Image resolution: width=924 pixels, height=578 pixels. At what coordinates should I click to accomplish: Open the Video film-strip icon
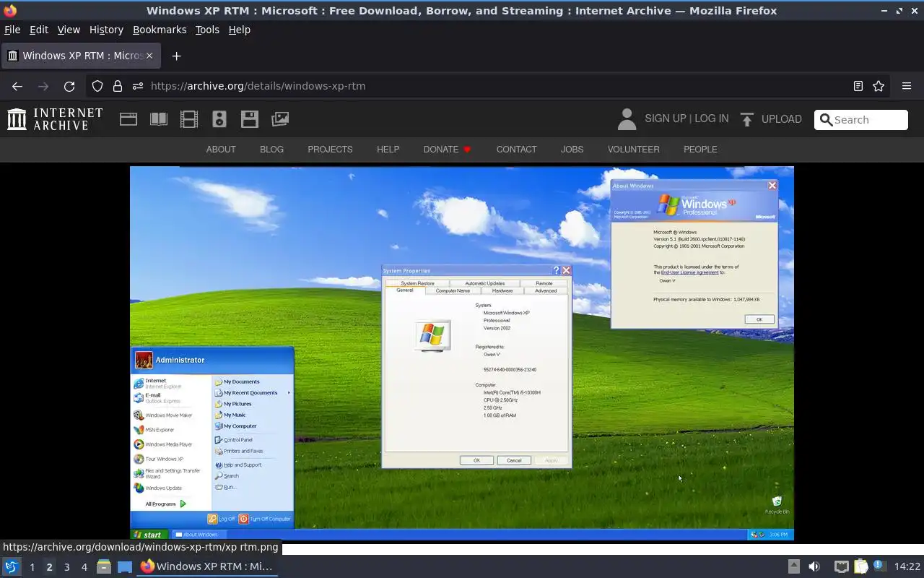189,119
